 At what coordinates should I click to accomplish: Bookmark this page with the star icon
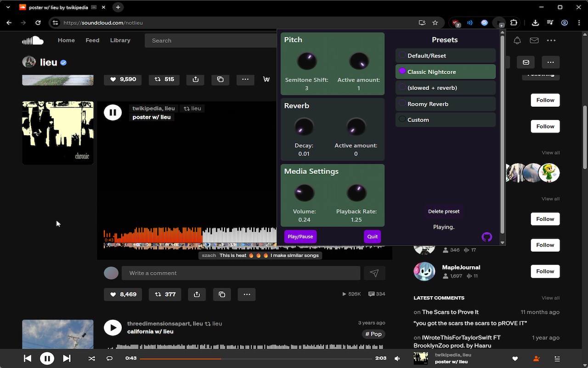click(x=435, y=23)
